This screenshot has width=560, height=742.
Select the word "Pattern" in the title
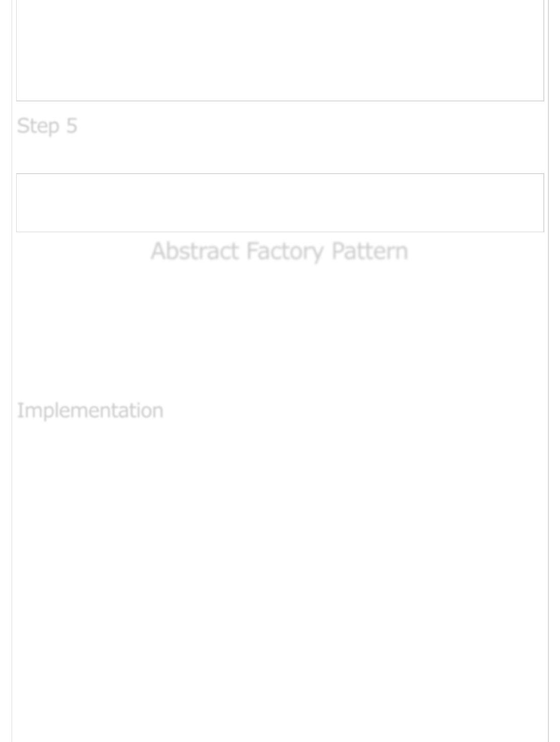click(x=369, y=251)
